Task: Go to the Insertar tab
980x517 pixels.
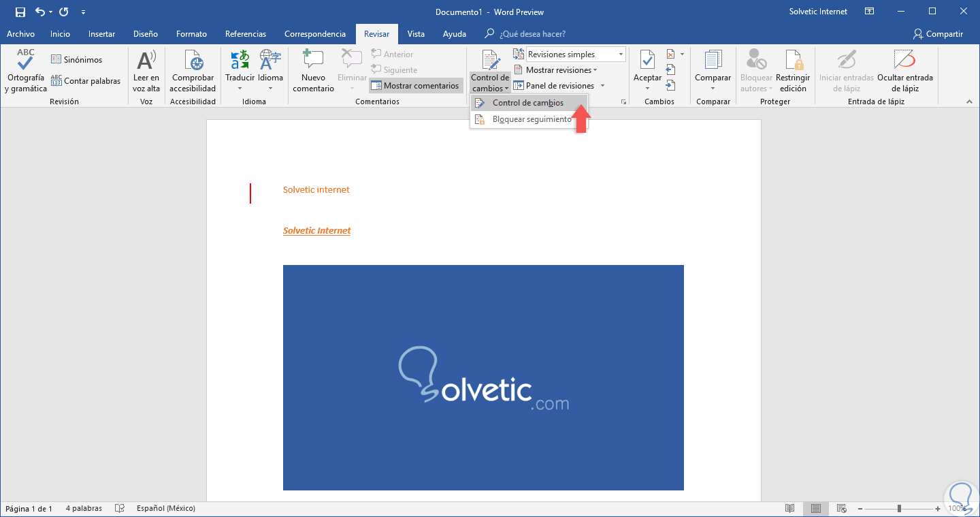Action: tap(101, 34)
